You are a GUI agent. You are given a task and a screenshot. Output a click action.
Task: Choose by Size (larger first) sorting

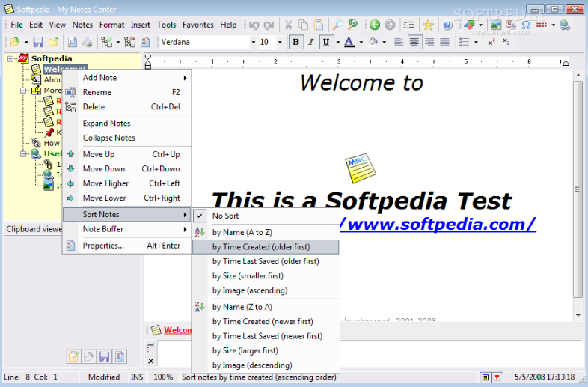pyautogui.click(x=266, y=350)
